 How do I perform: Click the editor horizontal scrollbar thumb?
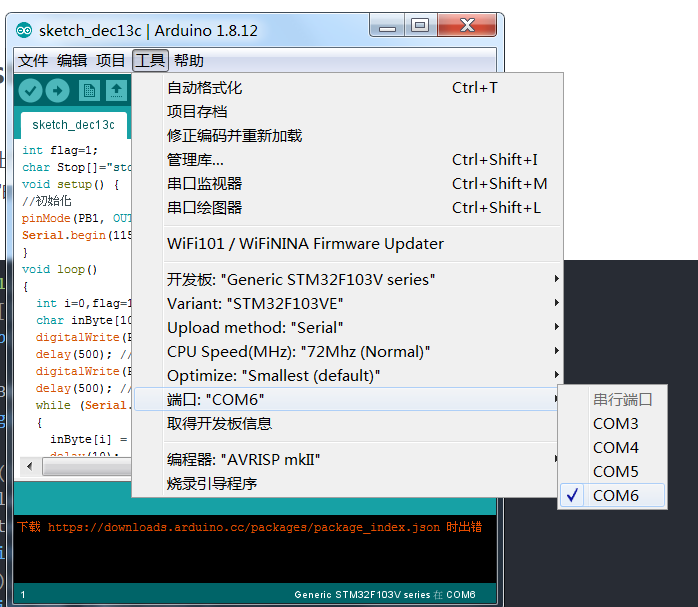(87, 467)
